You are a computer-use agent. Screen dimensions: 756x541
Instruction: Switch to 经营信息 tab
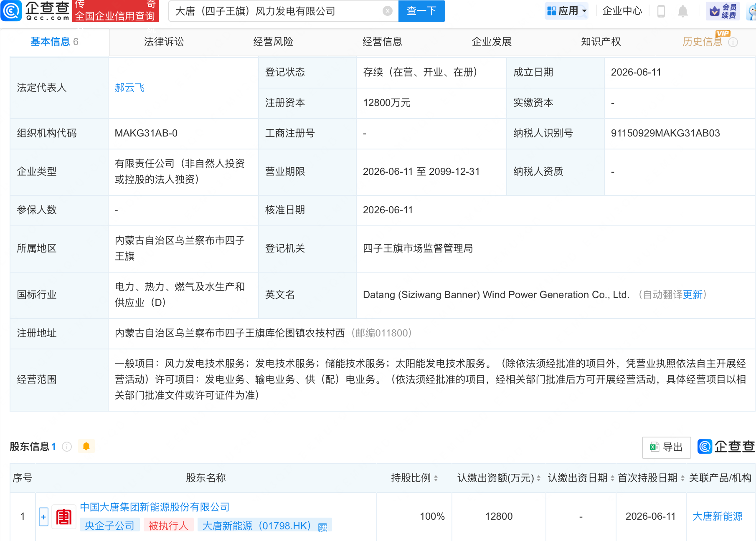(x=383, y=42)
